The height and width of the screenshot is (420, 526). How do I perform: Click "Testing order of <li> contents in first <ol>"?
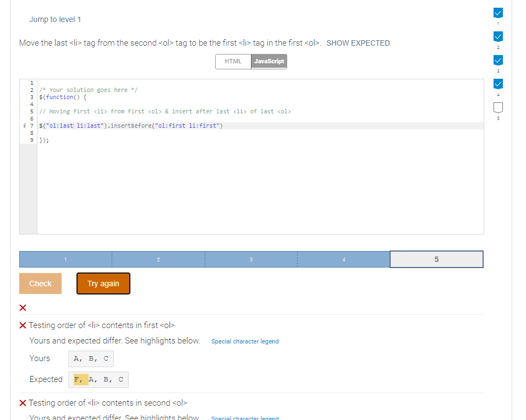[x=102, y=325]
